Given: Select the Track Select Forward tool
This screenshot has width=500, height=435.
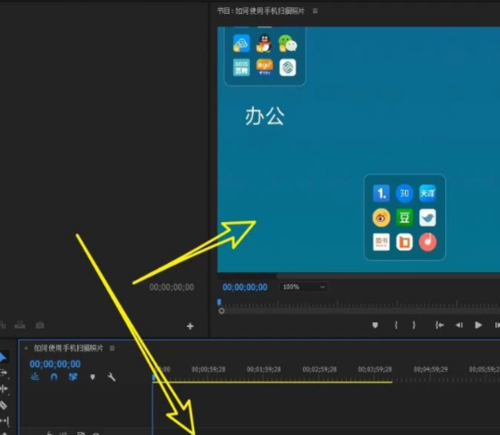Looking at the screenshot, I should click(3, 373).
